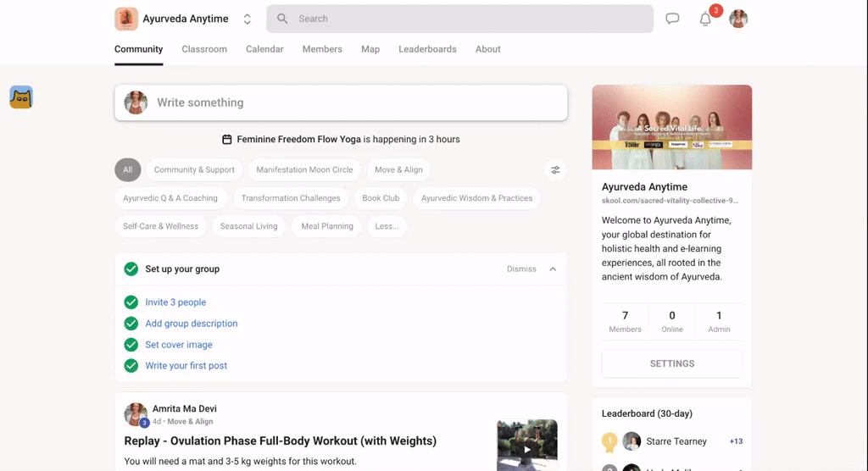Open the Calendar tab
868x471 pixels.
pyautogui.click(x=264, y=49)
